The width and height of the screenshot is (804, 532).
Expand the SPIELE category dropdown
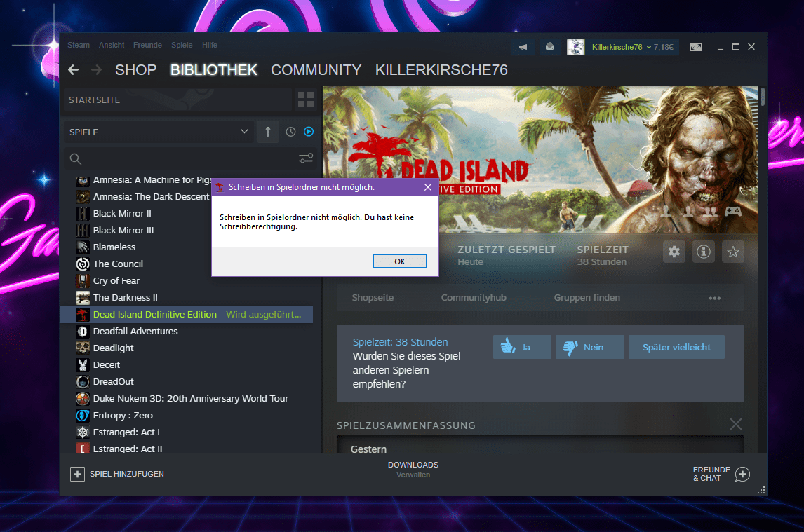pyautogui.click(x=245, y=132)
